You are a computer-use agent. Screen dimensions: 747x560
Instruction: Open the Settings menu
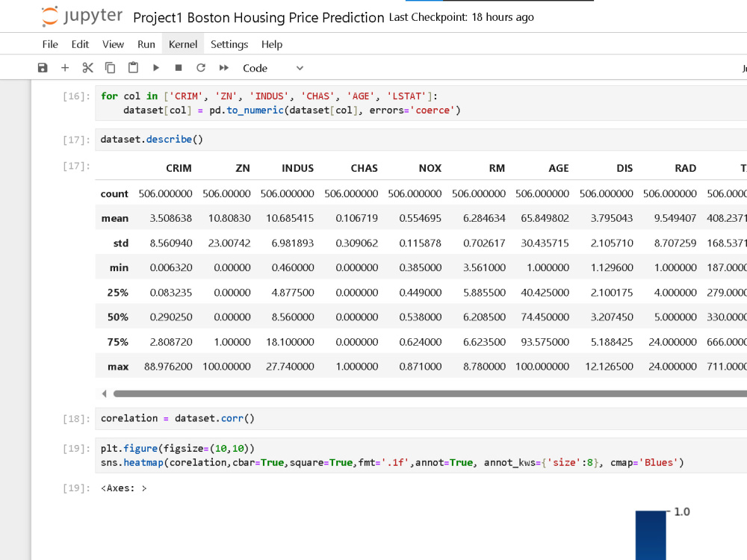coord(229,44)
